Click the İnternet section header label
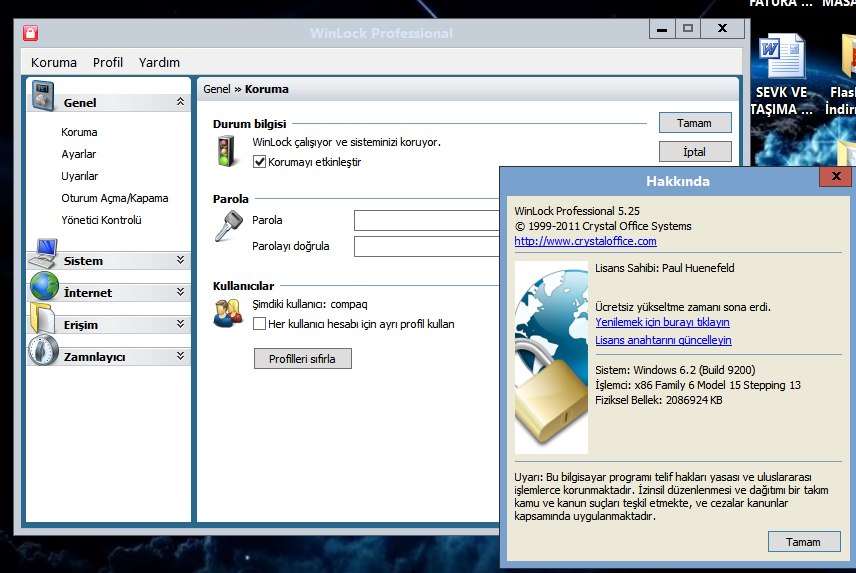856x573 pixels. pos(88,293)
